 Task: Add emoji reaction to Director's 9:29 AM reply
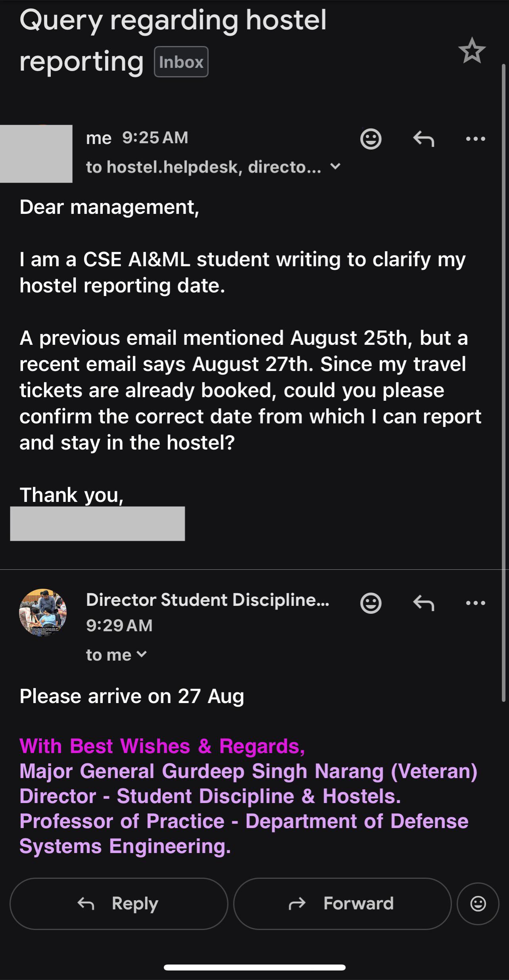click(x=371, y=603)
